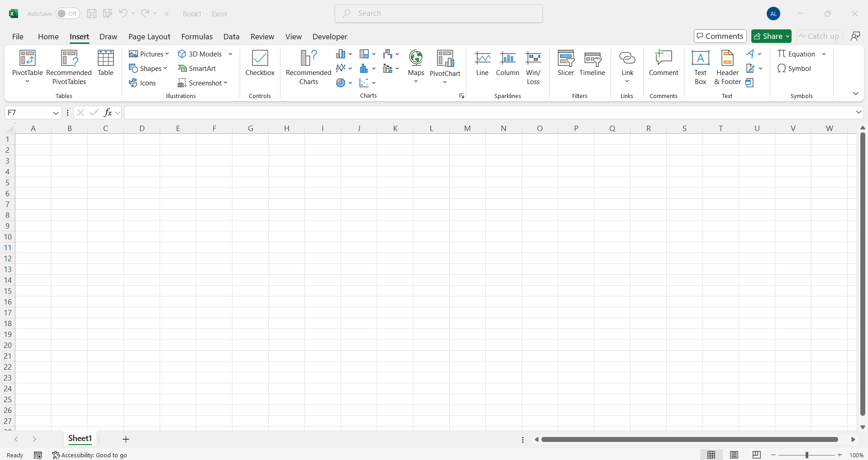Screen dimensions: 868x460
Task: Insert a Slicer filter
Action: click(x=566, y=63)
